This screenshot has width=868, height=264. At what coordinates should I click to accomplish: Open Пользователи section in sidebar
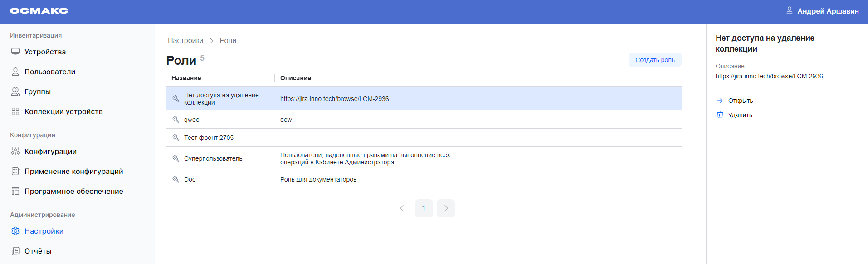pyautogui.click(x=50, y=72)
